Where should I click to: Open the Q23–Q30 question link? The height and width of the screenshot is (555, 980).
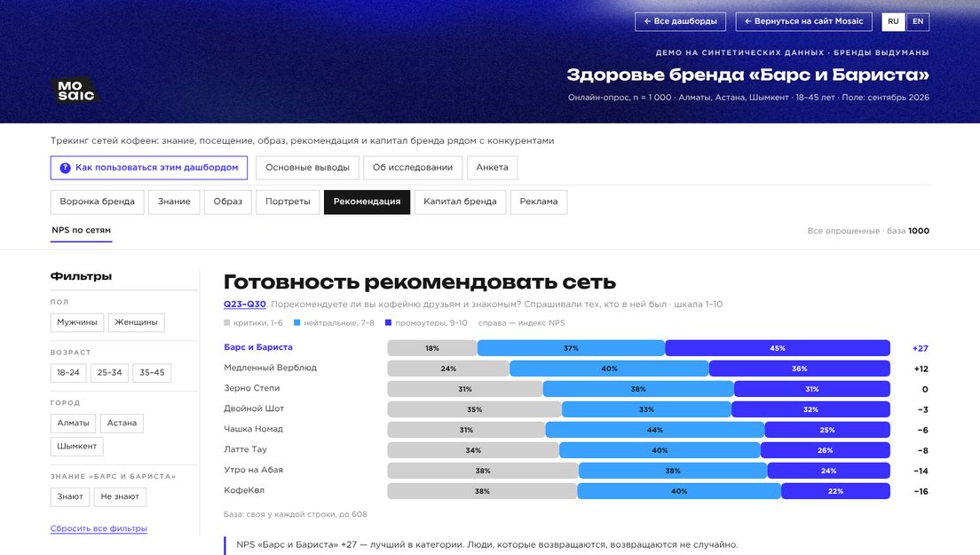tap(244, 305)
